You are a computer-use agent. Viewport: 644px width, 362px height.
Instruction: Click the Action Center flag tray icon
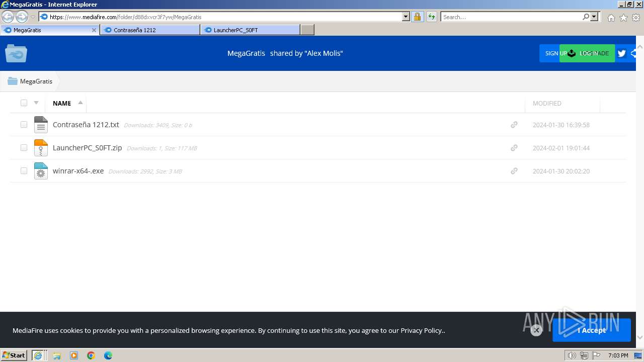(x=596, y=355)
